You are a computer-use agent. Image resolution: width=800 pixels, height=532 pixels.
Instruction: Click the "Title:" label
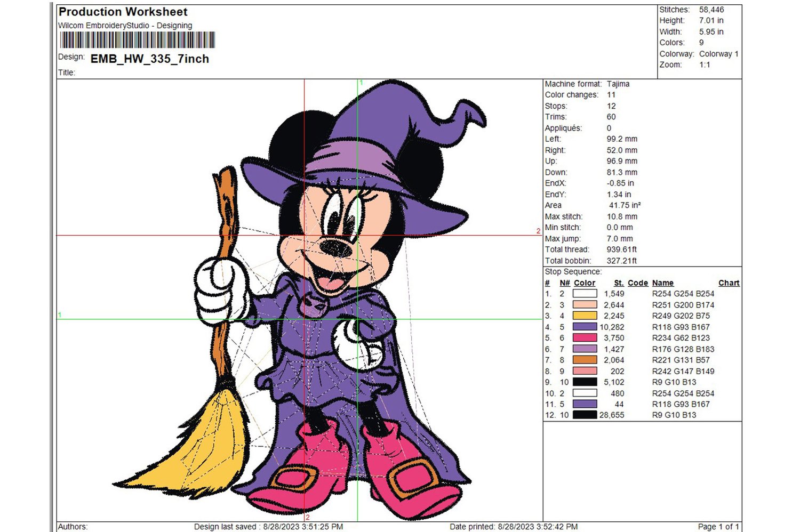click(x=67, y=73)
